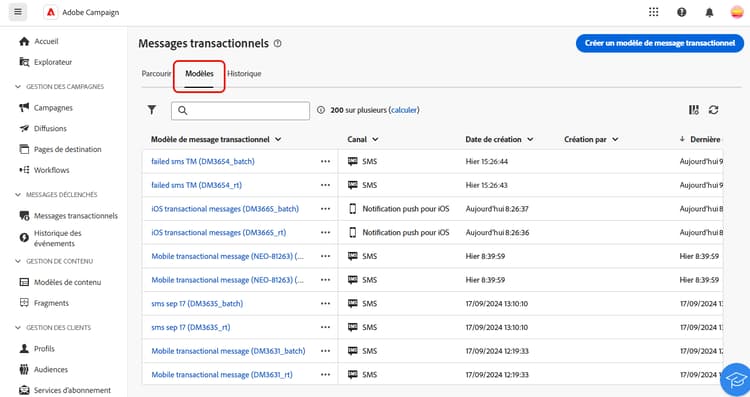The width and height of the screenshot is (750, 397).
Task: Open more actions for iOS transactional messages (DM3665_batch)
Action: pos(325,209)
